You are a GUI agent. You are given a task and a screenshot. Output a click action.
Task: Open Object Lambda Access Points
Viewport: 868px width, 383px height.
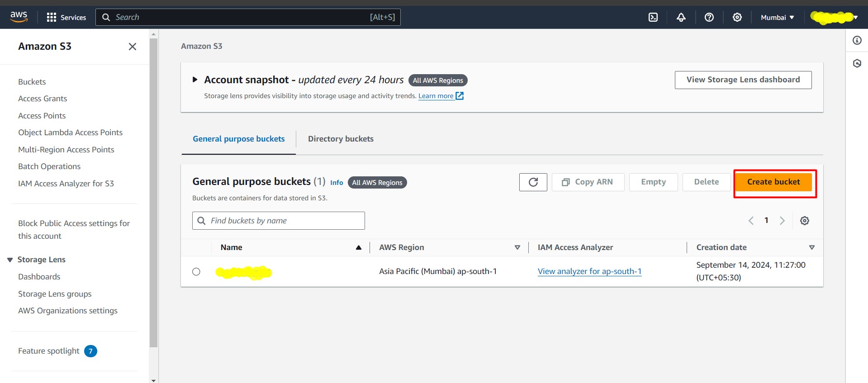pos(70,132)
